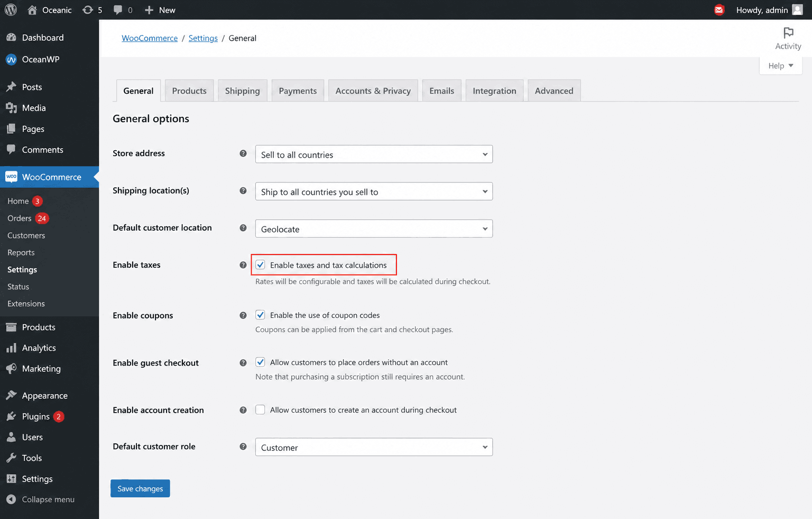
Task: Click the plus New icon in admin bar
Action: (149, 10)
